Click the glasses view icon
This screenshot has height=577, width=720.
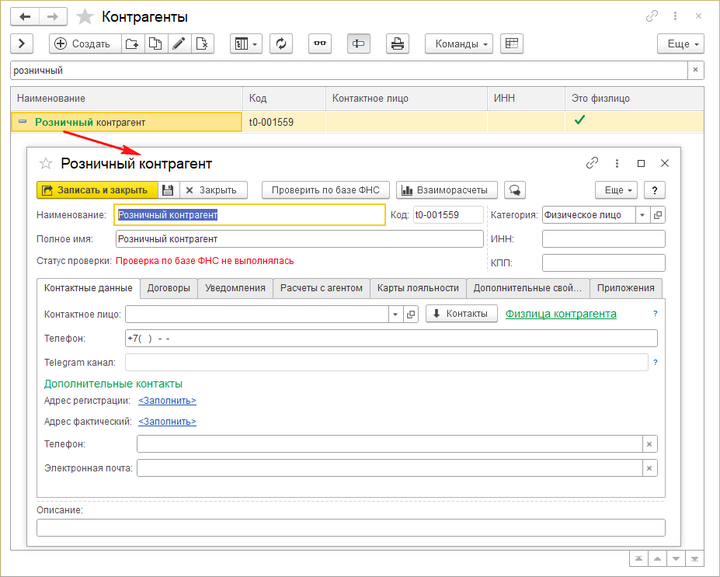click(320, 44)
